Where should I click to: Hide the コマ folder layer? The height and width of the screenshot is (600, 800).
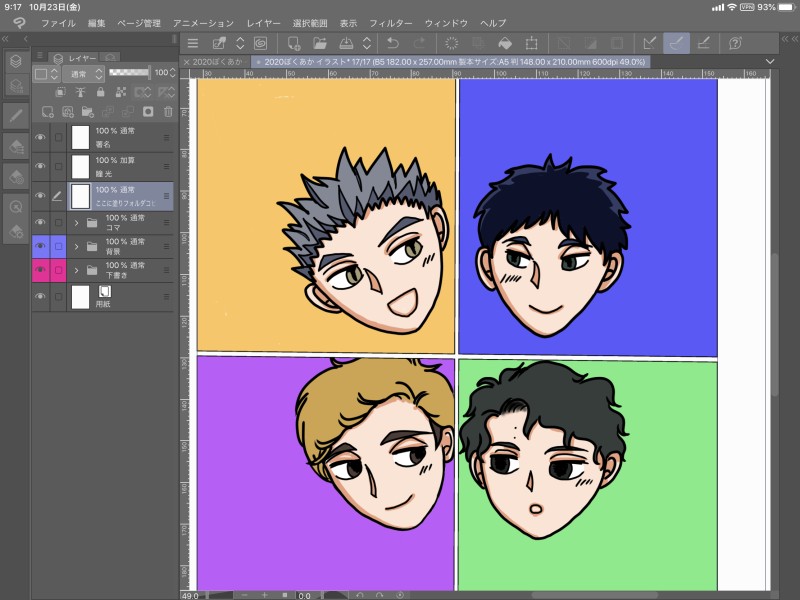(40, 222)
